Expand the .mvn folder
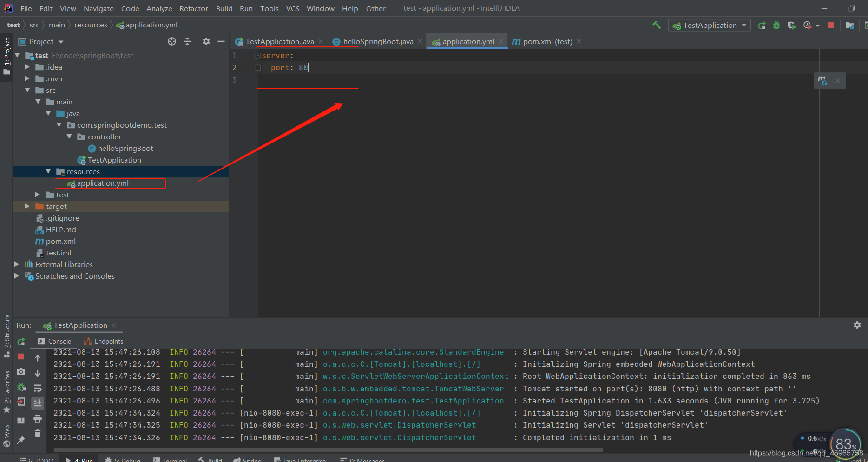868x462 pixels. [x=27, y=78]
